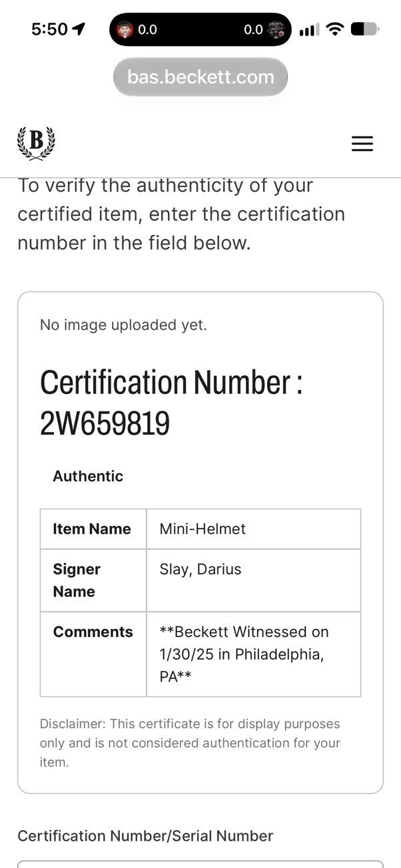Screen dimensions: 401x868
Task: Tap the No image uploaded yet text
Action: coord(123,325)
